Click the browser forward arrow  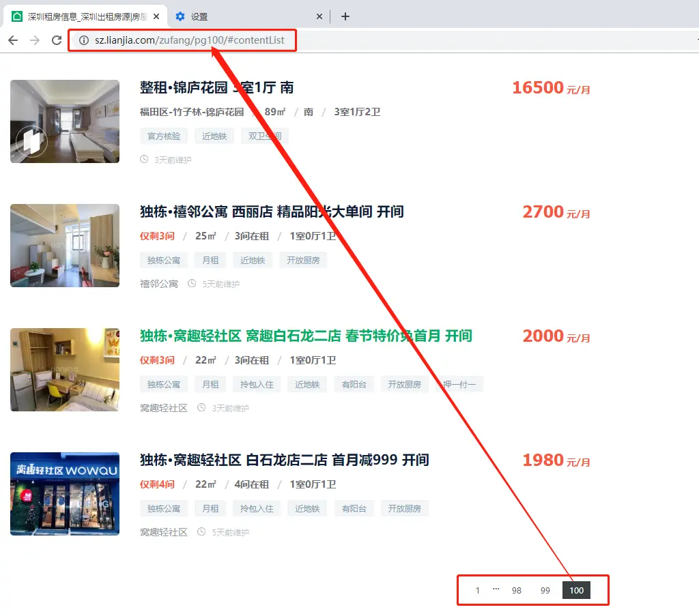[x=35, y=40]
